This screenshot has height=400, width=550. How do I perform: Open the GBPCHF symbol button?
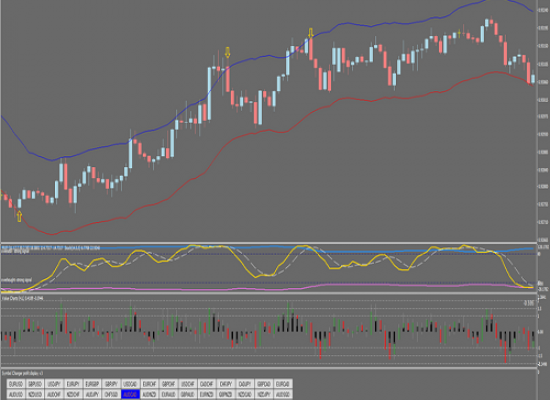point(168,384)
